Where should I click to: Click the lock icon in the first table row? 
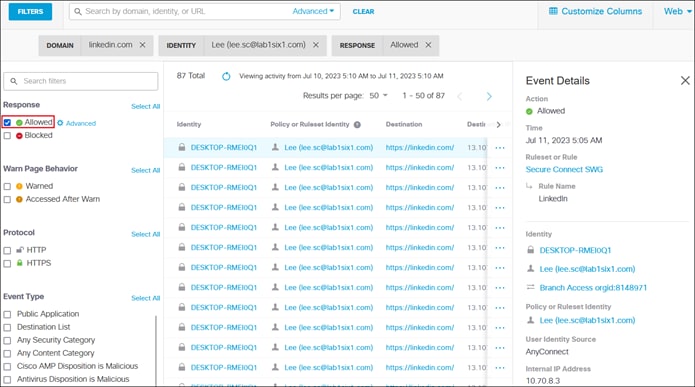coord(182,147)
